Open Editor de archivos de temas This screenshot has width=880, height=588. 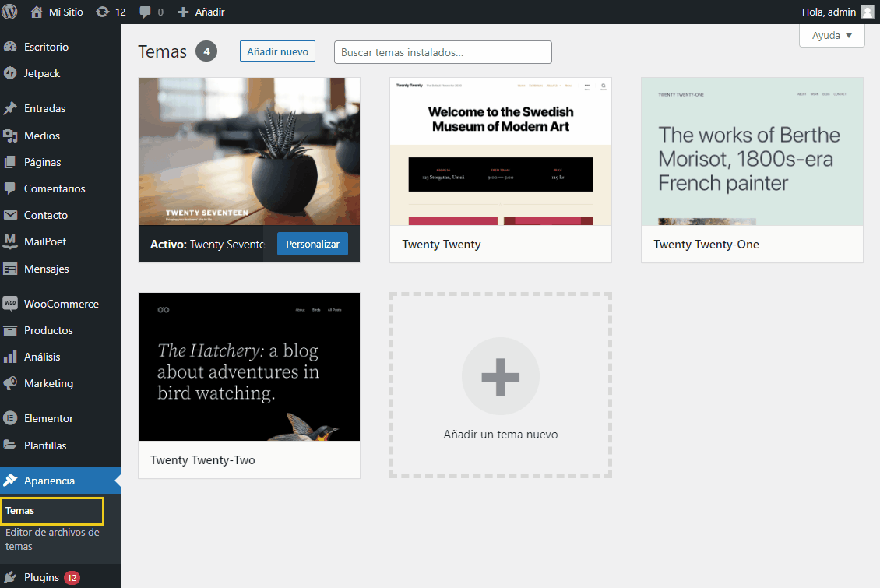52,539
